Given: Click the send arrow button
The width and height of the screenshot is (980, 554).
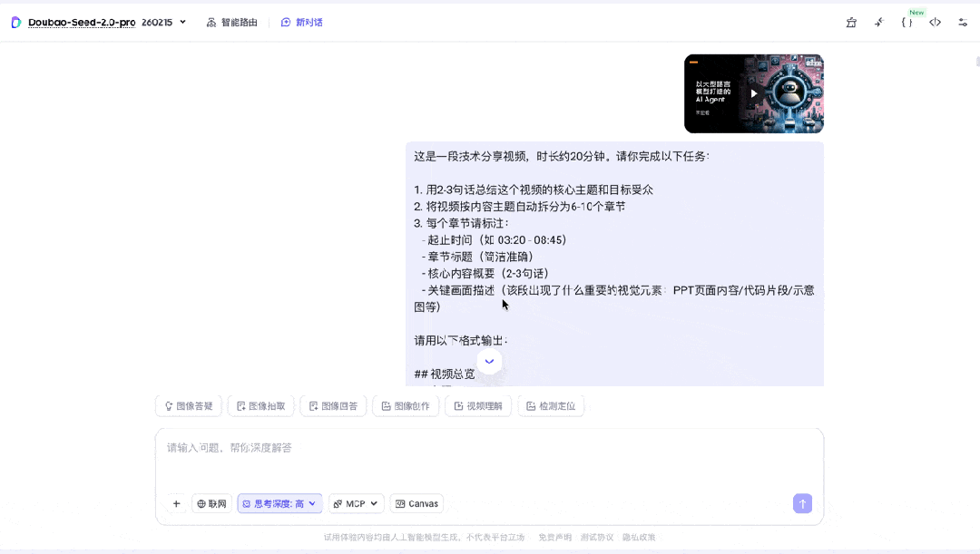Looking at the screenshot, I should [802, 503].
